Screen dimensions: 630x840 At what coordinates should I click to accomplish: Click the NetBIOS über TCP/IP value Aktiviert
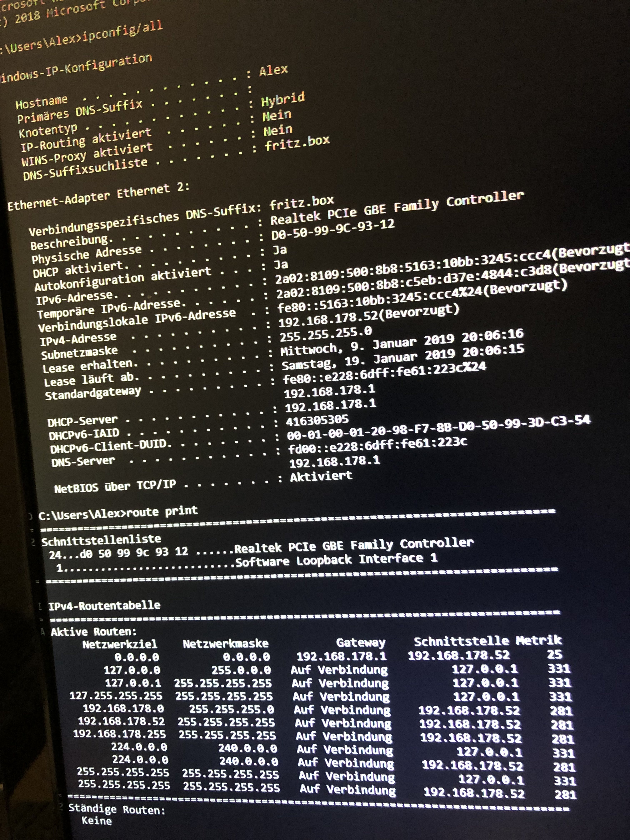pyautogui.click(x=321, y=476)
